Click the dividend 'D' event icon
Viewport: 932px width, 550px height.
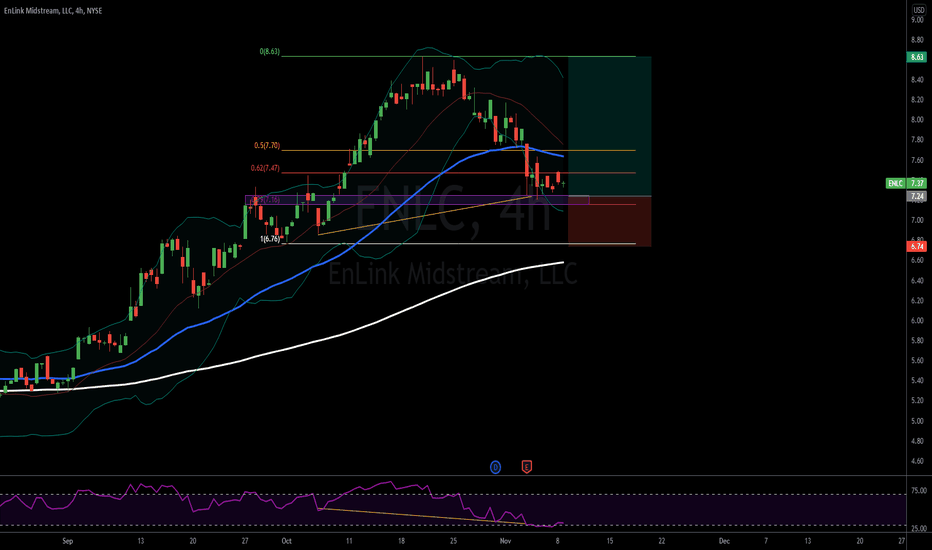click(x=495, y=467)
